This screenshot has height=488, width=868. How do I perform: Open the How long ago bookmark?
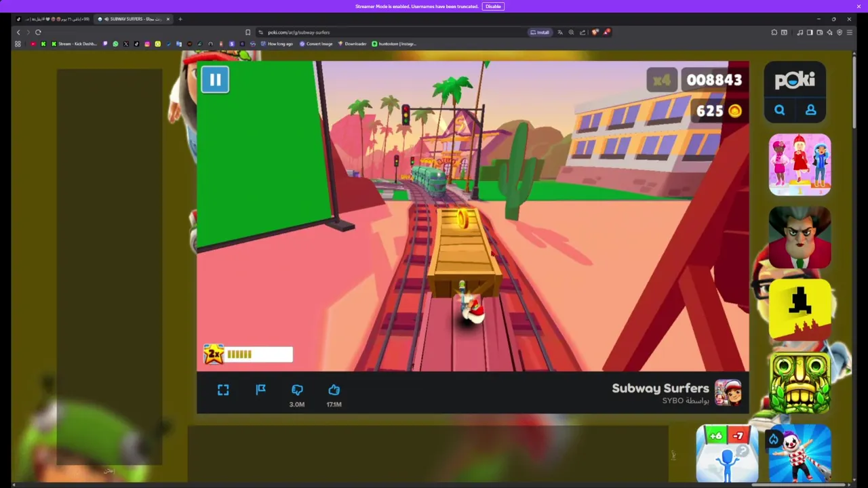[277, 44]
